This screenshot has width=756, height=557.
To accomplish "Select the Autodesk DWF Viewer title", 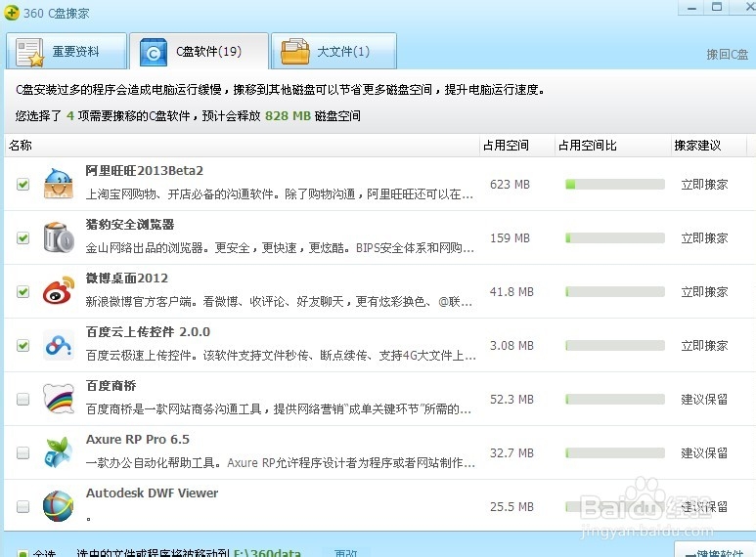I will (x=152, y=493).
